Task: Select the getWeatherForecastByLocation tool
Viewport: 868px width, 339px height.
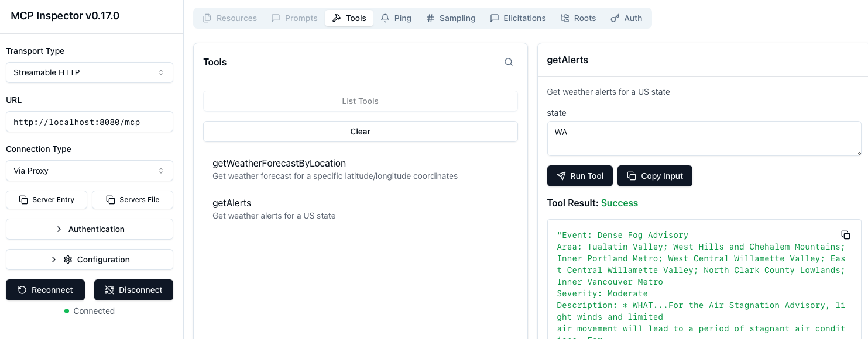Action: pos(279,164)
